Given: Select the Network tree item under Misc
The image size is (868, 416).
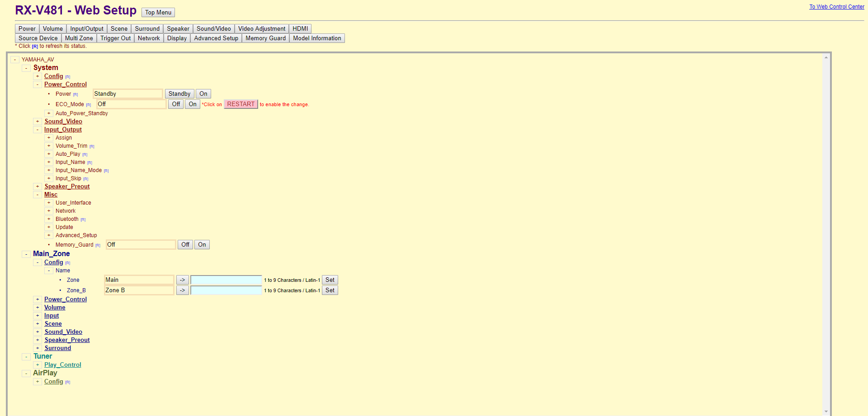Looking at the screenshot, I should (x=66, y=211).
